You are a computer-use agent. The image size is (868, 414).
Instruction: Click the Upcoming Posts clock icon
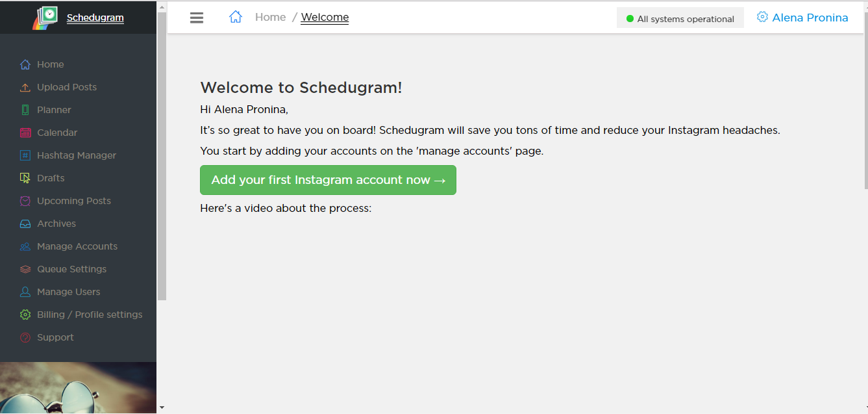[x=25, y=201]
